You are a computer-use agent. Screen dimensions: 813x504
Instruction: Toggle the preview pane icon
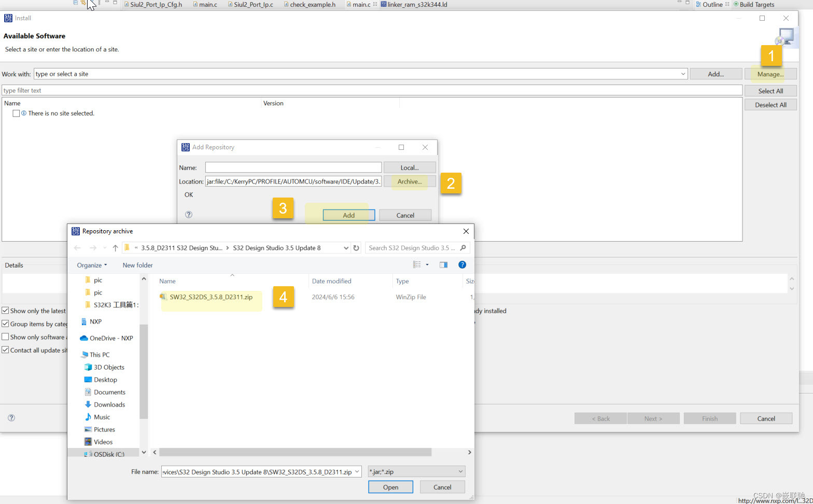pos(443,264)
